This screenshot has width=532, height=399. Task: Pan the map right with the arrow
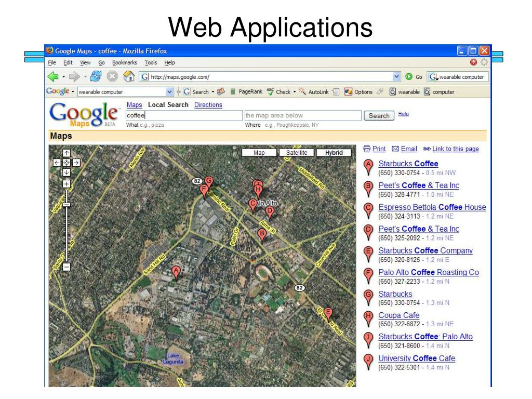76,163
